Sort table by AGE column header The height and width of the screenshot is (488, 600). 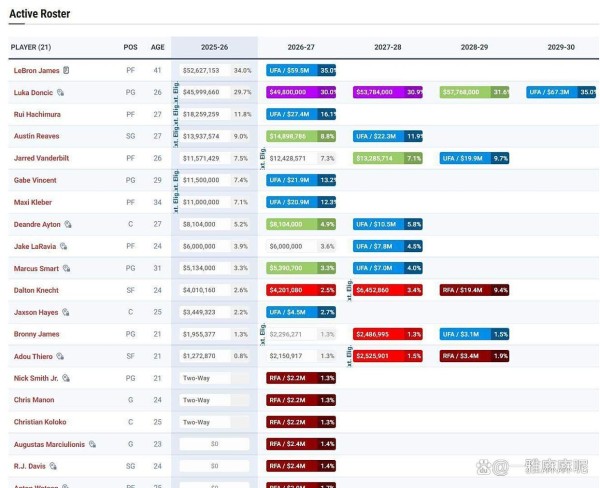click(x=157, y=47)
